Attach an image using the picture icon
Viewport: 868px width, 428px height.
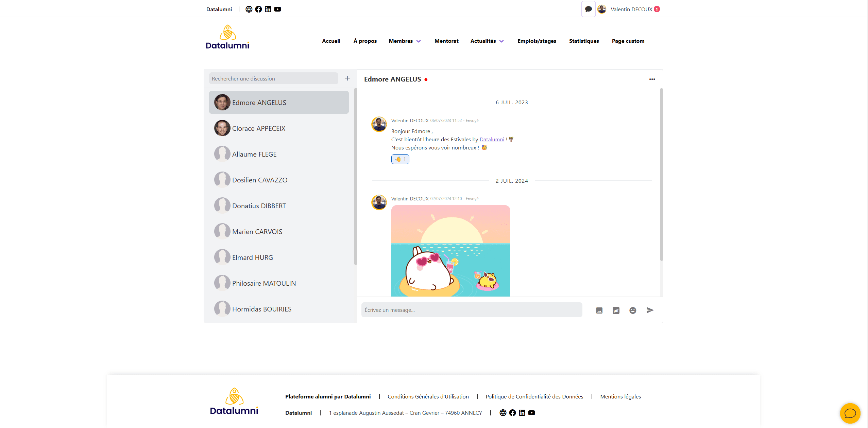click(x=599, y=310)
